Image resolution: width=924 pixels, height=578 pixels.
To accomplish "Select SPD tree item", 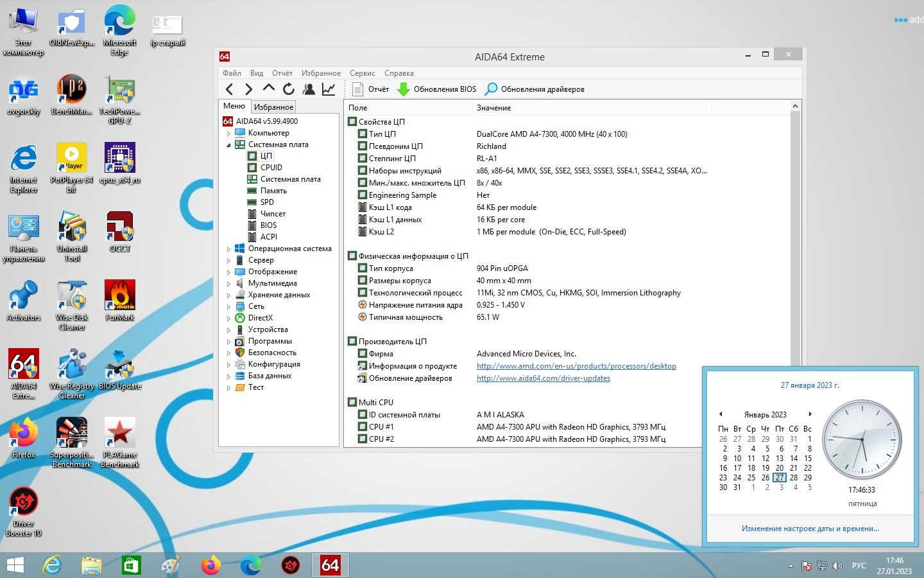I will pyautogui.click(x=267, y=202).
